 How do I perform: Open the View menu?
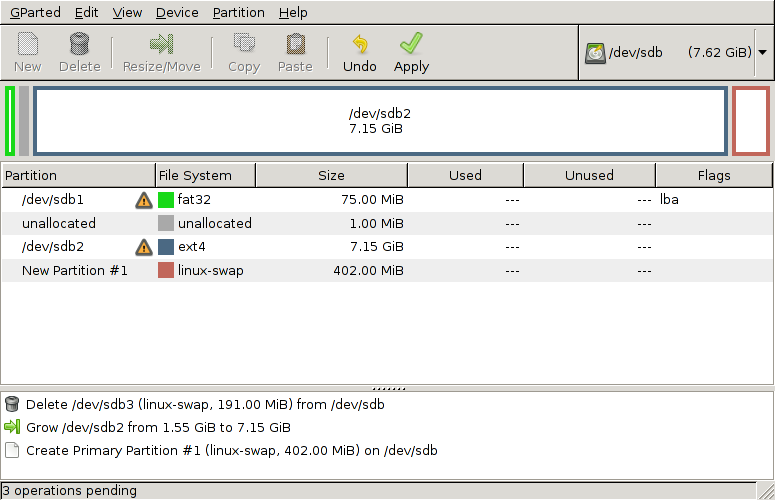[127, 12]
